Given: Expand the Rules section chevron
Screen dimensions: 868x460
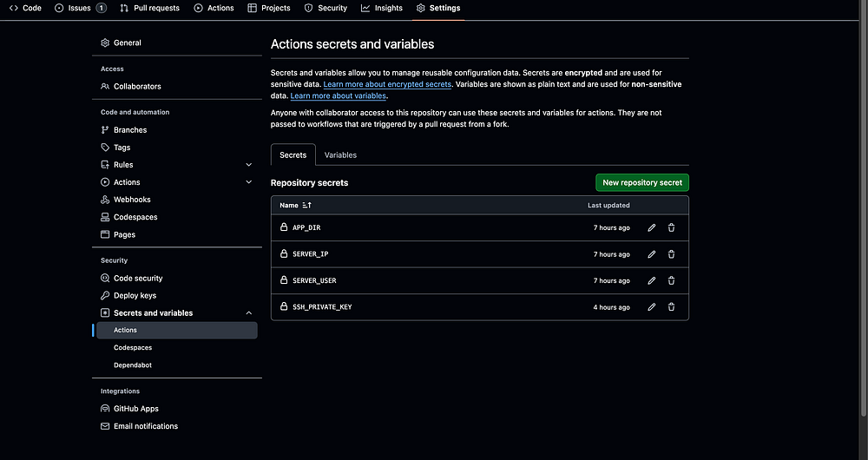Looking at the screenshot, I should 249,165.
